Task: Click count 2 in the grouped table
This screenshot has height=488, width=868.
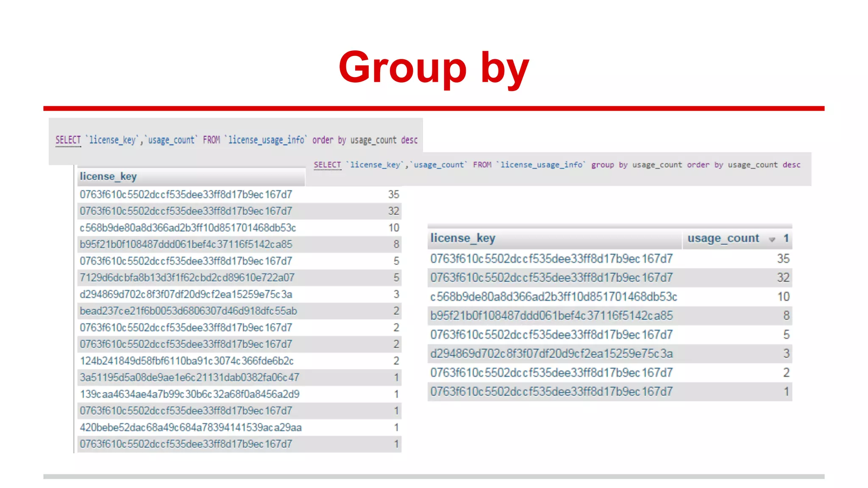Action: tap(786, 373)
